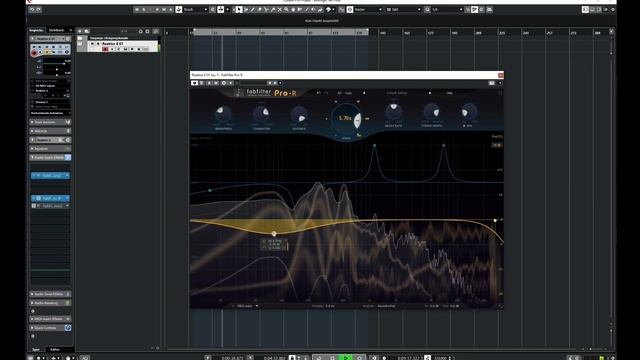The width and height of the screenshot is (640, 360).
Task: Click the Brightness knob in Pro-R
Action: [x=223, y=113]
